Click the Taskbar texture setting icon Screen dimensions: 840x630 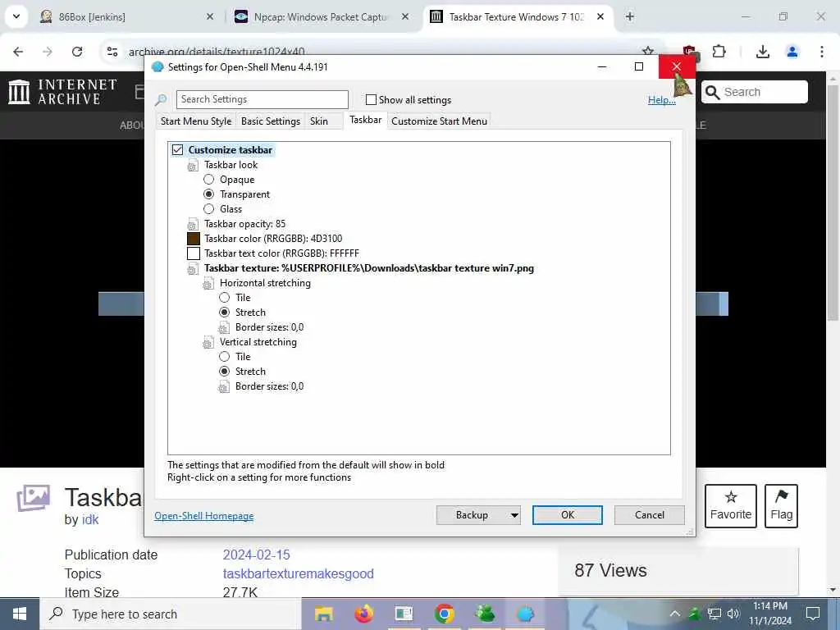click(x=192, y=269)
